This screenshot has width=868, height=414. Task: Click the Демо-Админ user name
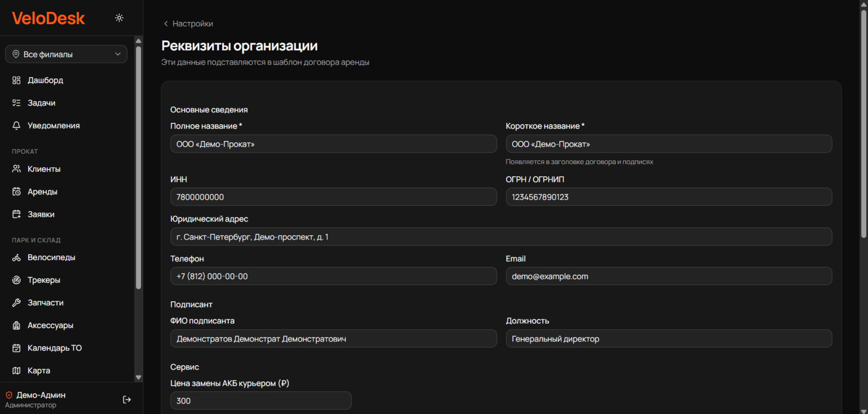point(41,395)
